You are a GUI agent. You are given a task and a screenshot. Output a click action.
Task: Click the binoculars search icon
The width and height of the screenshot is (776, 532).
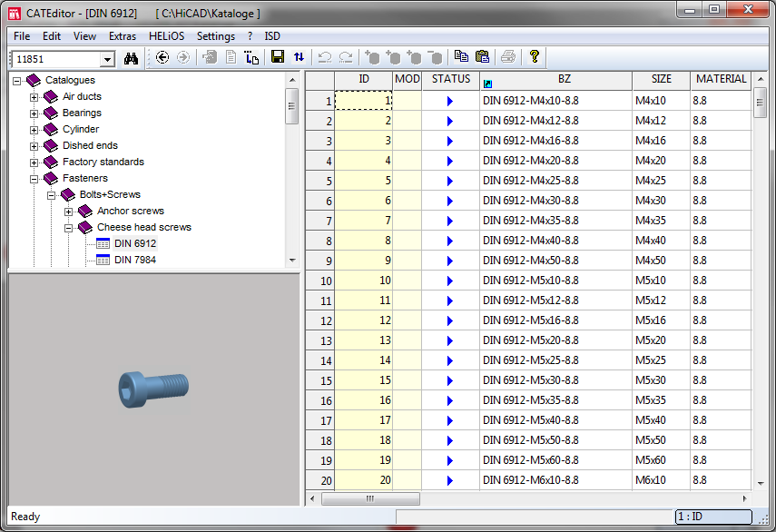131,57
